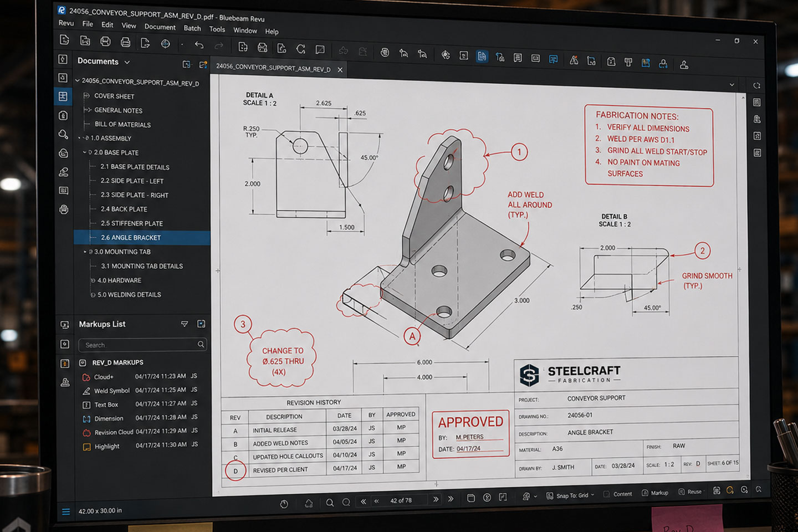Toggle the Content snap option
This screenshot has height=532, width=798.
(x=617, y=494)
